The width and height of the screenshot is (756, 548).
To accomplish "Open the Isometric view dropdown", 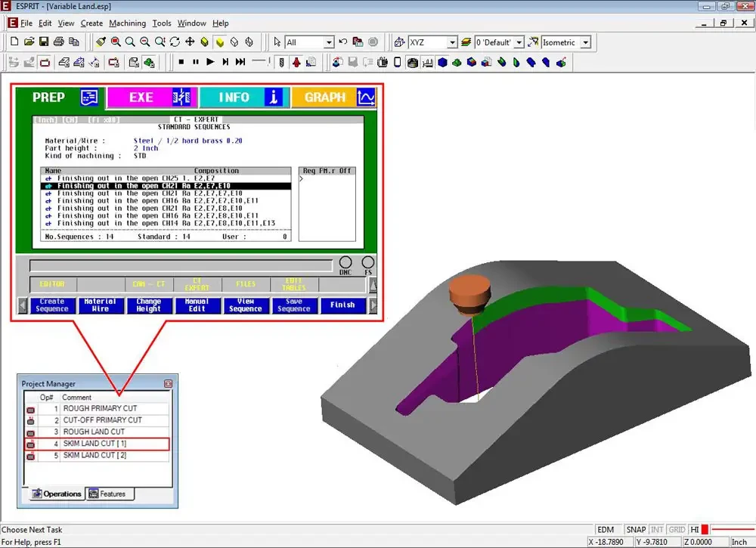I will click(x=585, y=42).
